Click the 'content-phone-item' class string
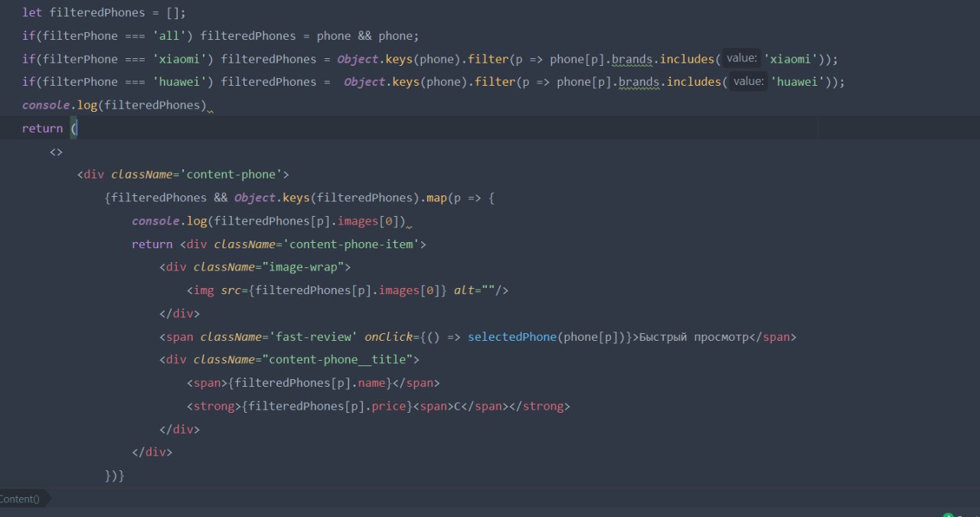 click(x=351, y=244)
